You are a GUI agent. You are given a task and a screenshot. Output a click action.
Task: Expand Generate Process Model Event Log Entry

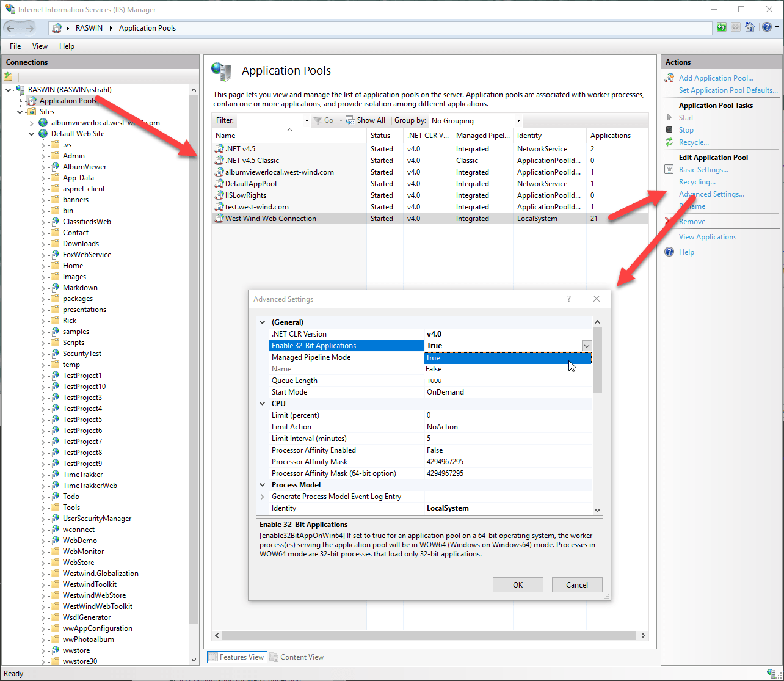pos(263,497)
